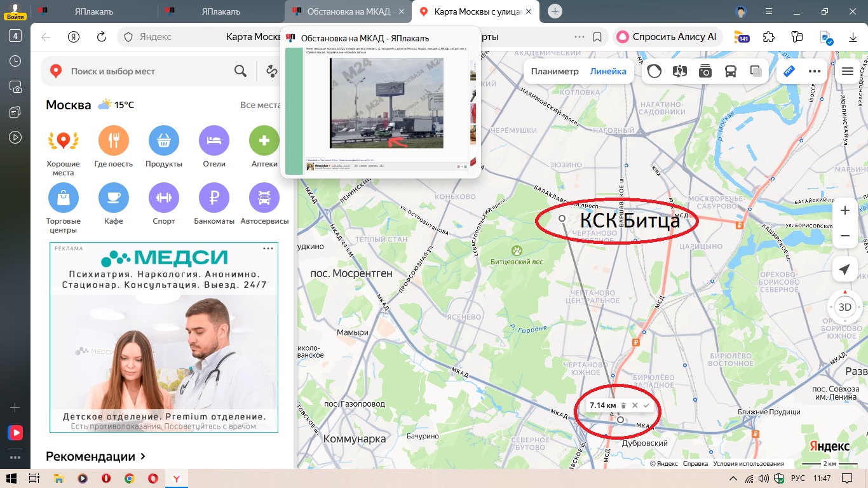This screenshot has width=868, height=488.
Task: Zoom in the map
Action: 844,210
